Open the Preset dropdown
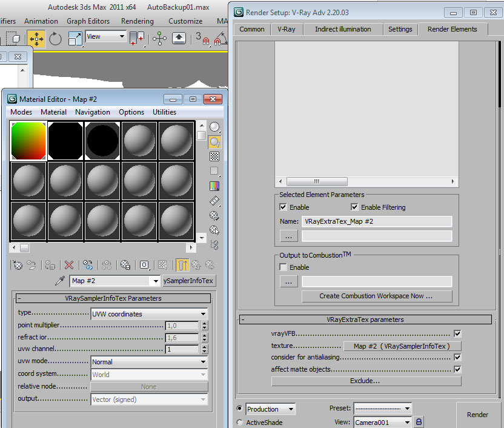The height and width of the screenshot is (428, 504). [x=382, y=409]
